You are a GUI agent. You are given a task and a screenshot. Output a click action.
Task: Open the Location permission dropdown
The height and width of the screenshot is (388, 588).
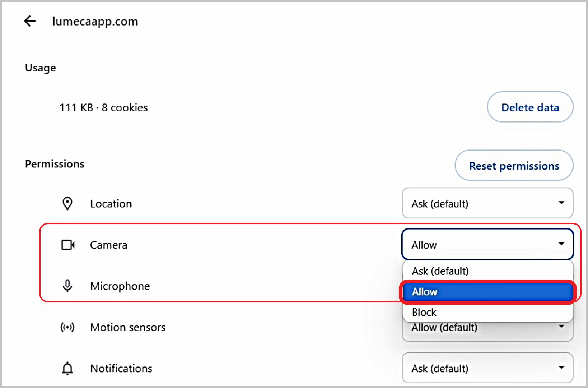coord(487,204)
